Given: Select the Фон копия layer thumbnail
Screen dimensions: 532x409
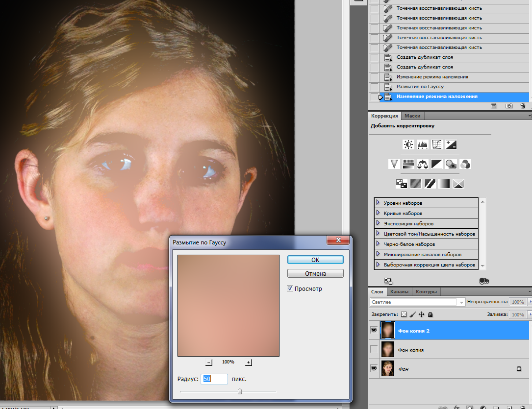Looking at the screenshot, I should coord(388,349).
